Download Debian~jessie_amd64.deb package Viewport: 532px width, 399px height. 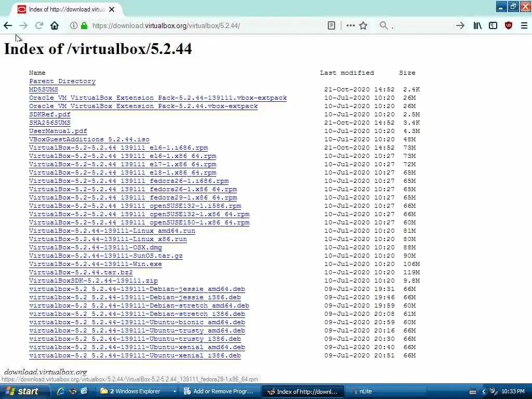(x=137, y=289)
